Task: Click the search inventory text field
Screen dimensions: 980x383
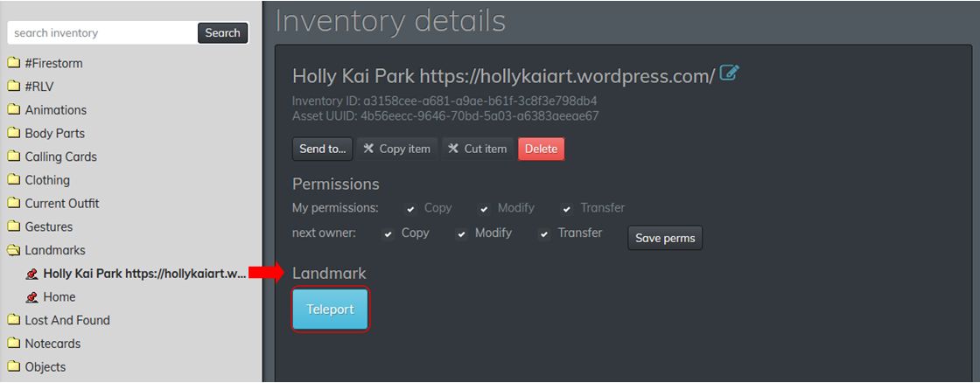Action: 102,33
